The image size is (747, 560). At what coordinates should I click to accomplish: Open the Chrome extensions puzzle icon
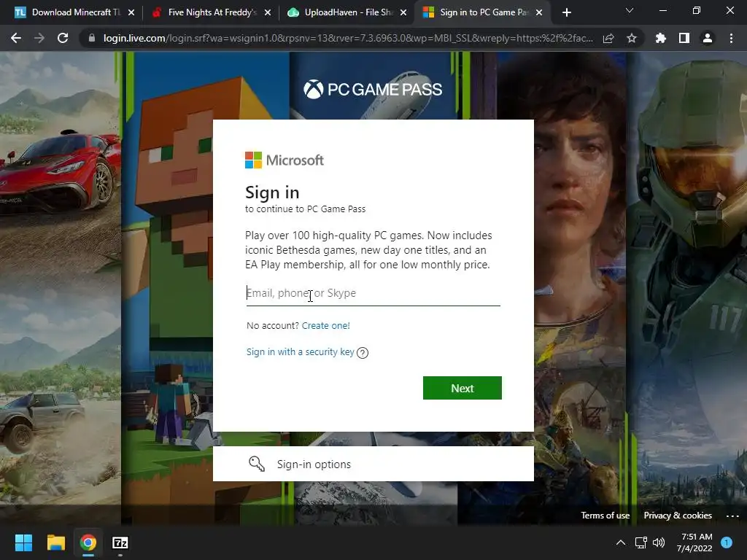pyautogui.click(x=660, y=38)
